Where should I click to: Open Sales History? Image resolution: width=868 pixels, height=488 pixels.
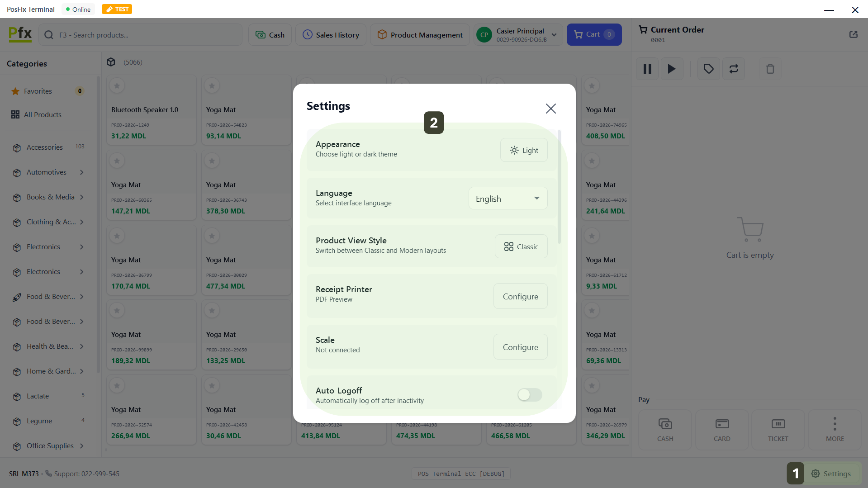click(331, 35)
